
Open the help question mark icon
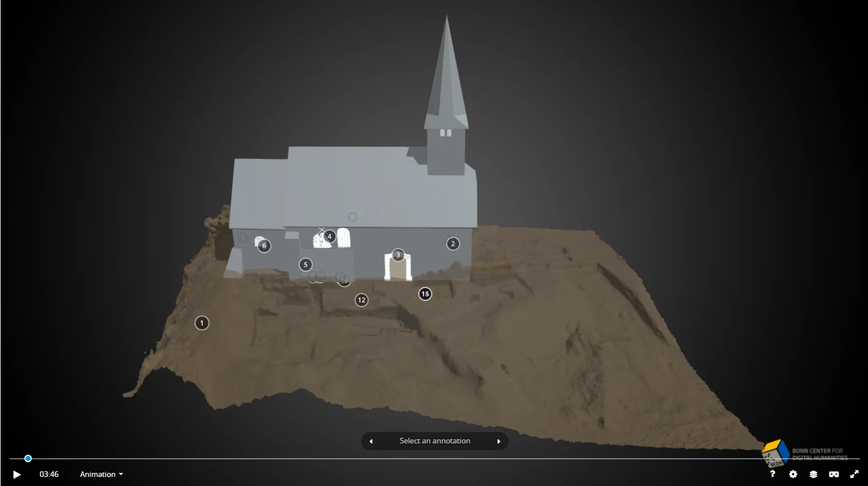click(x=772, y=474)
